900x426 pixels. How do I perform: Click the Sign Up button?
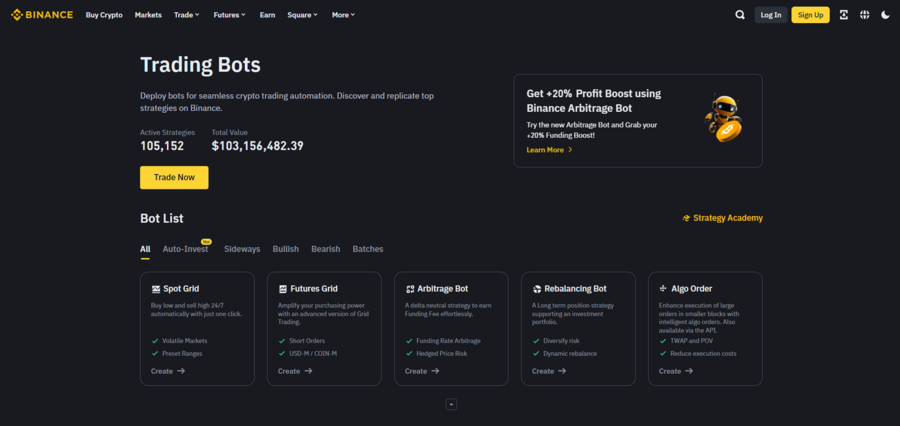pos(810,15)
